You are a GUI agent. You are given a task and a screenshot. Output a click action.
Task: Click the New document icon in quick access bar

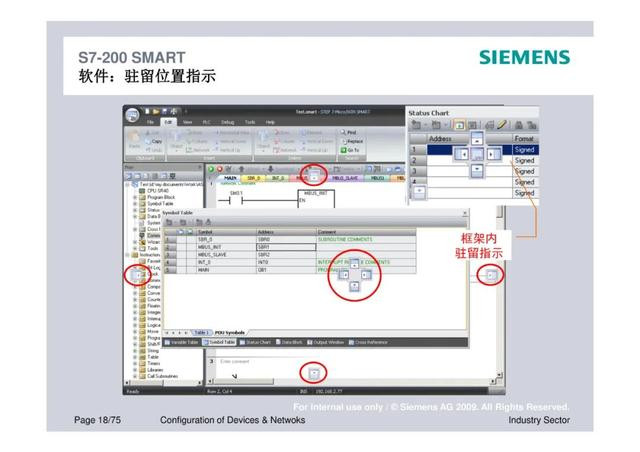pos(147,111)
